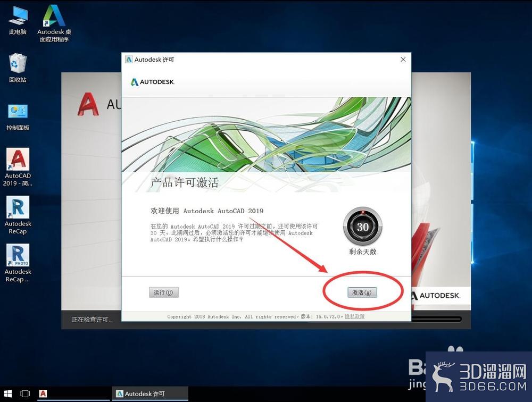Open the 回收站 recycle bin icon
Screen dimensions: 532x402
tap(18, 68)
